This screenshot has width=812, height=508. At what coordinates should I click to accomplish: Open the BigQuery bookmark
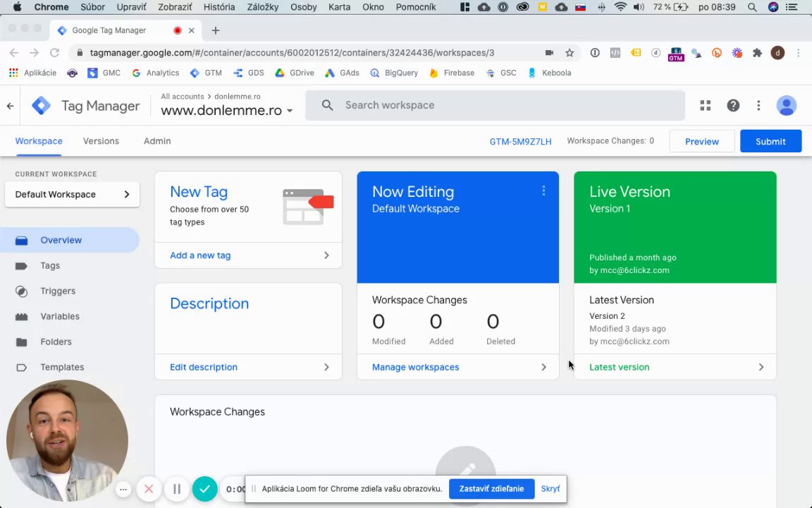click(394, 73)
